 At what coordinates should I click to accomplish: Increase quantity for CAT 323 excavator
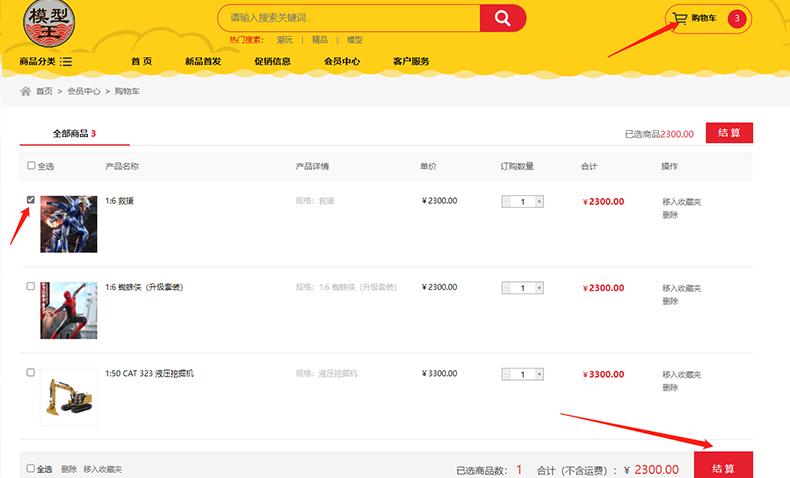click(x=540, y=374)
